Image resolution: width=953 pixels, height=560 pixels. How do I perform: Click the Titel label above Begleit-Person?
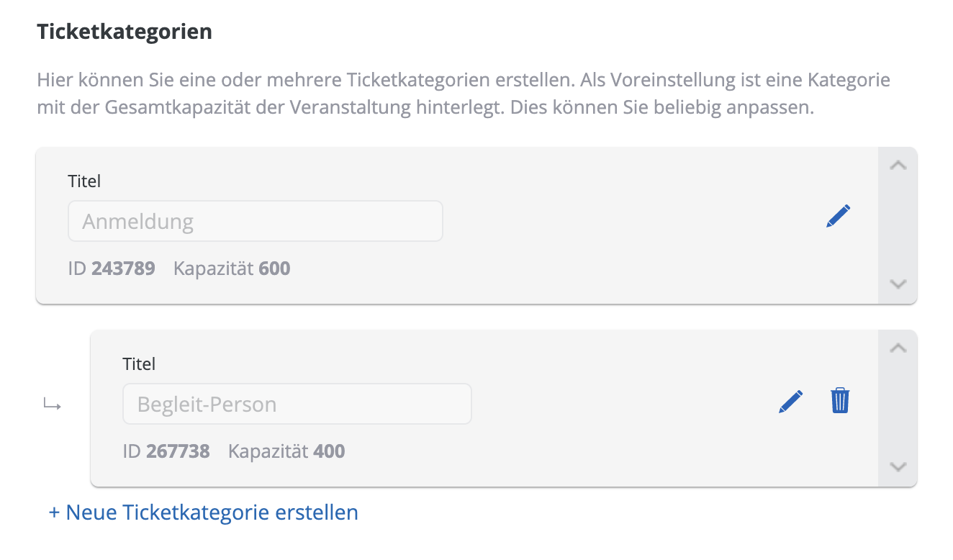(139, 364)
